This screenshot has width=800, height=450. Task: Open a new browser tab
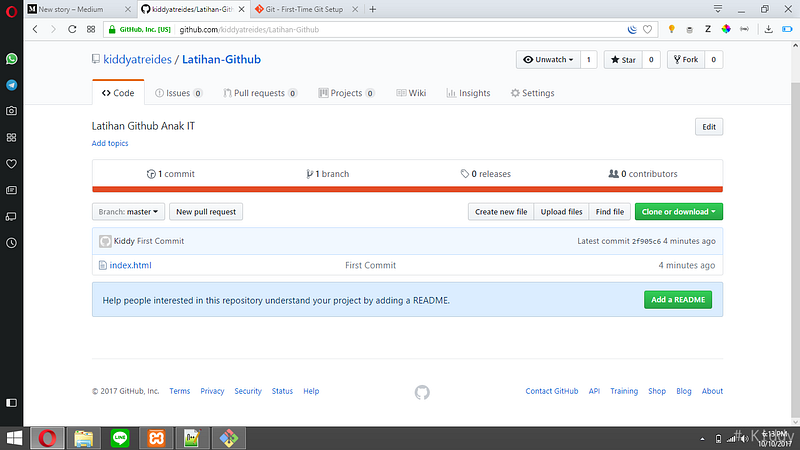click(372, 9)
